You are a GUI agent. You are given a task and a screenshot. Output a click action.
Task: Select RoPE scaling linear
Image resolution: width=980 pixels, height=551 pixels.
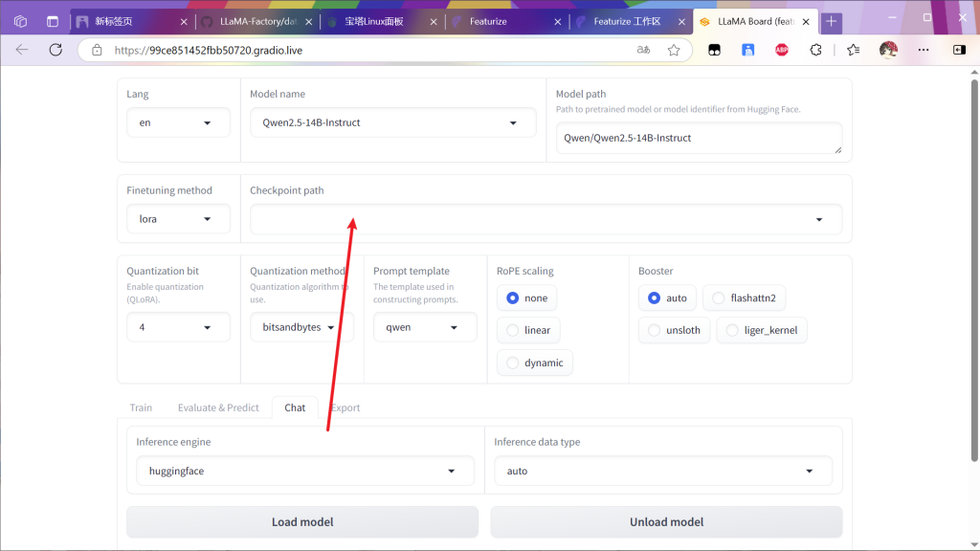click(528, 330)
